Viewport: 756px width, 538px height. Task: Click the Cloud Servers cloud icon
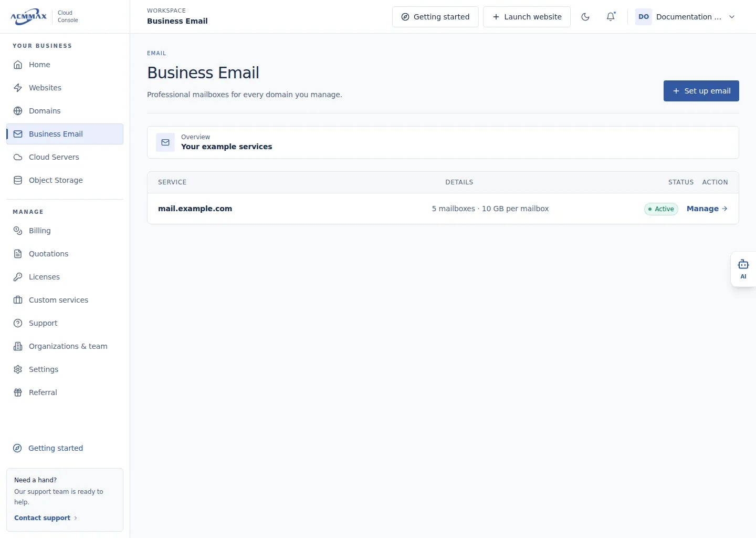coord(18,157)
